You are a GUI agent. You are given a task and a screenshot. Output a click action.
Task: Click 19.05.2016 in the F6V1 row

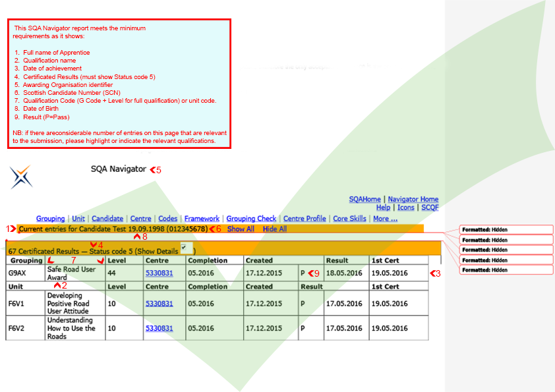(x=390, y=304)
